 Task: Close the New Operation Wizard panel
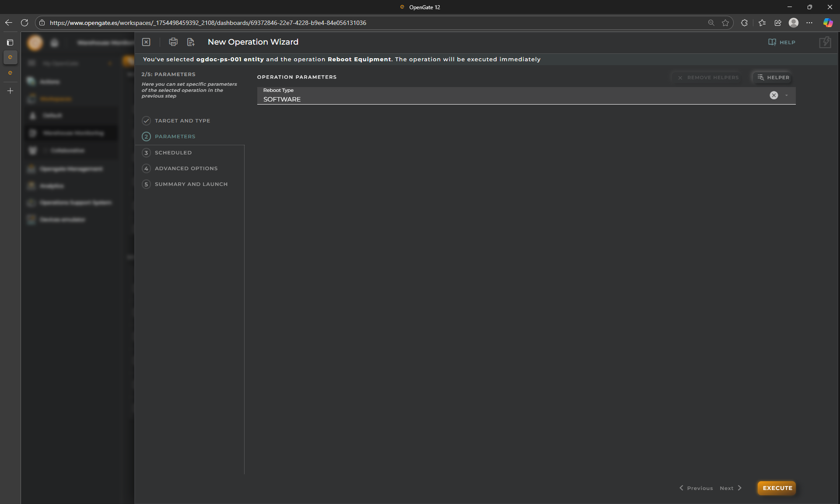[146, 42]
